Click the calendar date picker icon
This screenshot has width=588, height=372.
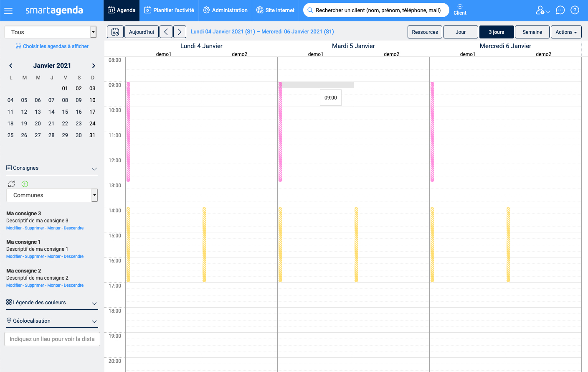tap(115, 32)
